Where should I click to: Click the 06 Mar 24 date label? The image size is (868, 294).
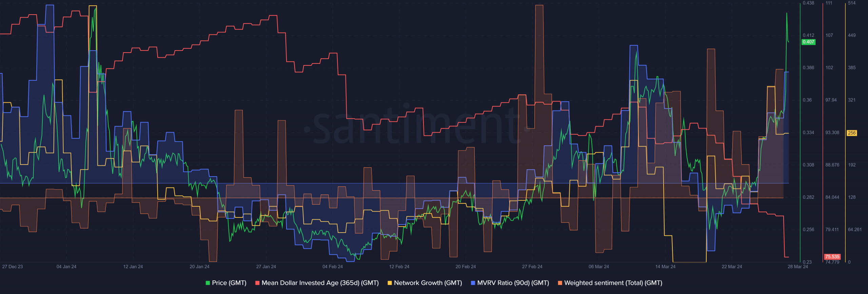[x=599, y=267]
